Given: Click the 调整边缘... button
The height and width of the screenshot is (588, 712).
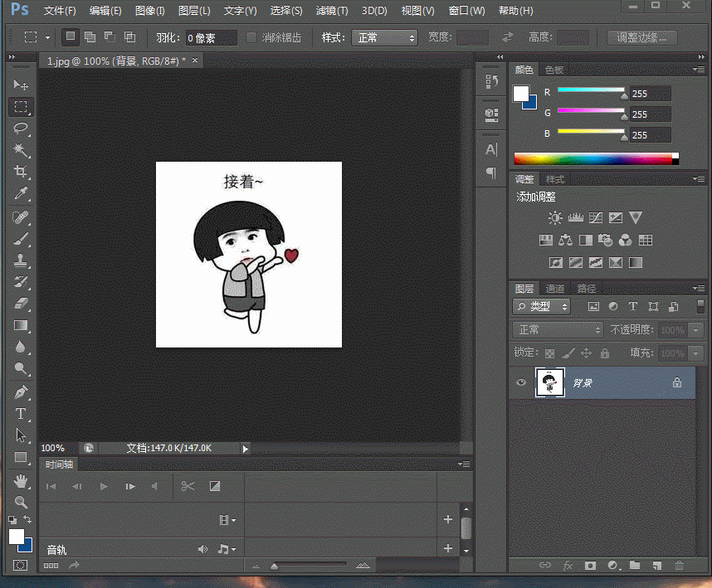Looking at the screenshot, I should 641,38.
